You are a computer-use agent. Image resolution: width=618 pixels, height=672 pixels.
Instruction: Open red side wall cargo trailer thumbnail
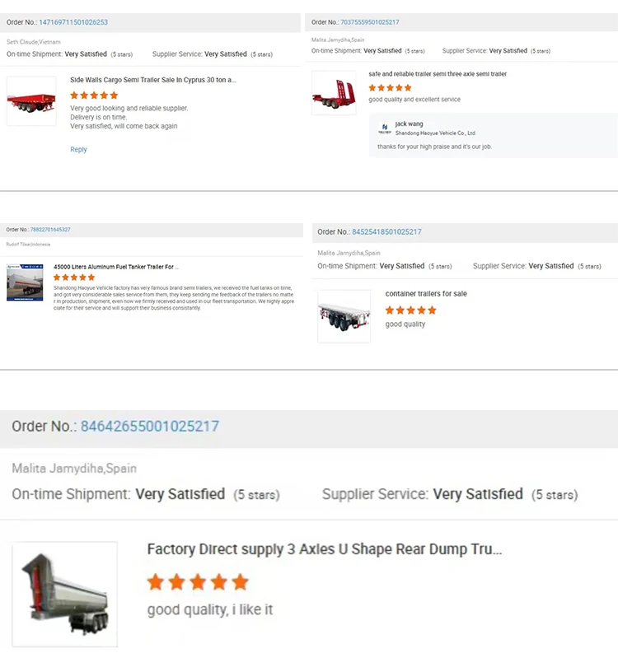pyautogui.click(x=31, y=101)
